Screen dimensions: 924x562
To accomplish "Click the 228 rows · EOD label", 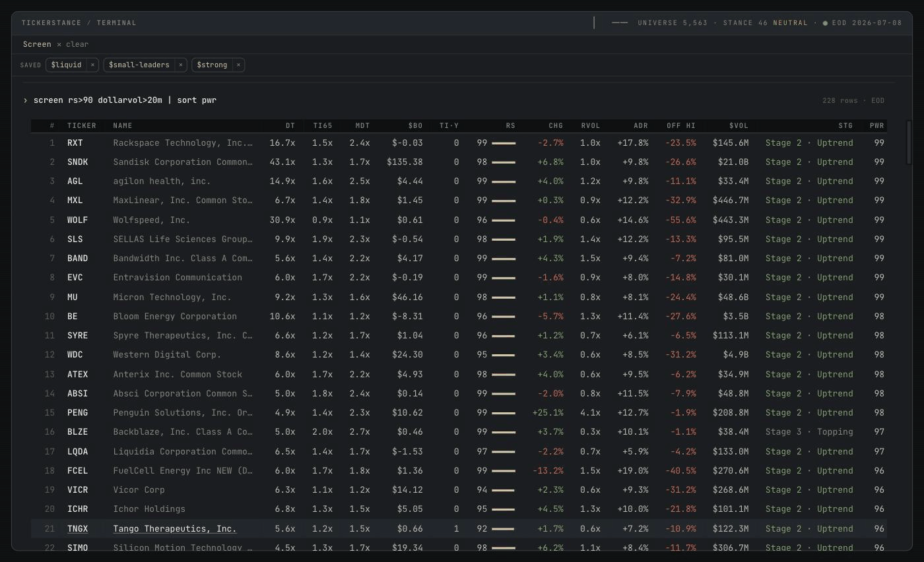I will click(x=853, y=100).
